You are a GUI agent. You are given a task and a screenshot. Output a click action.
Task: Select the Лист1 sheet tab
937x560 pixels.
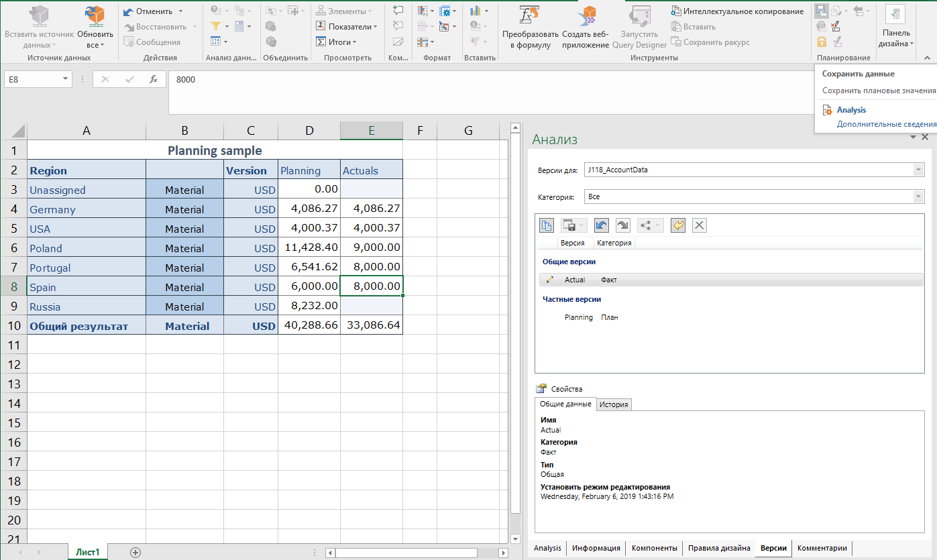click(87, 552)
